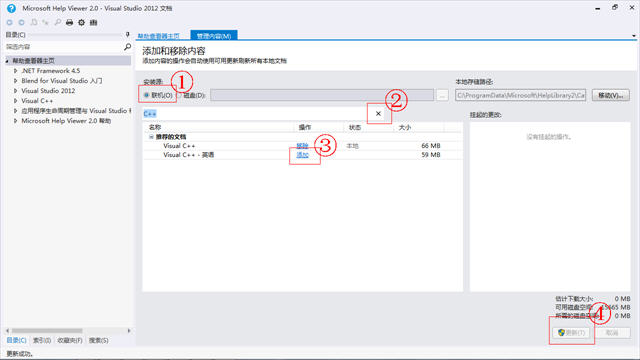Open the 搜索(S) bottom tab
Screen dimensions: 640x360
(x=98, y=340)
